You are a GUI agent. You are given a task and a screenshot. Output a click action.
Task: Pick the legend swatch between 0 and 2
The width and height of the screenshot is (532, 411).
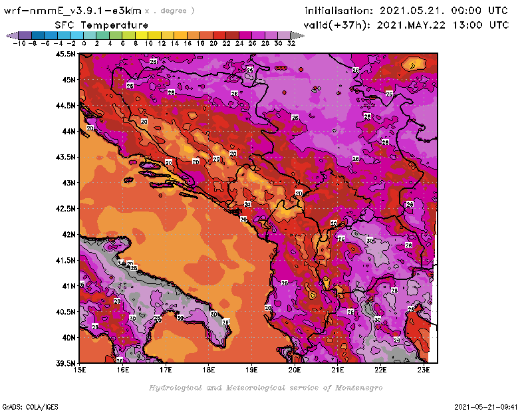click(90, 35)
